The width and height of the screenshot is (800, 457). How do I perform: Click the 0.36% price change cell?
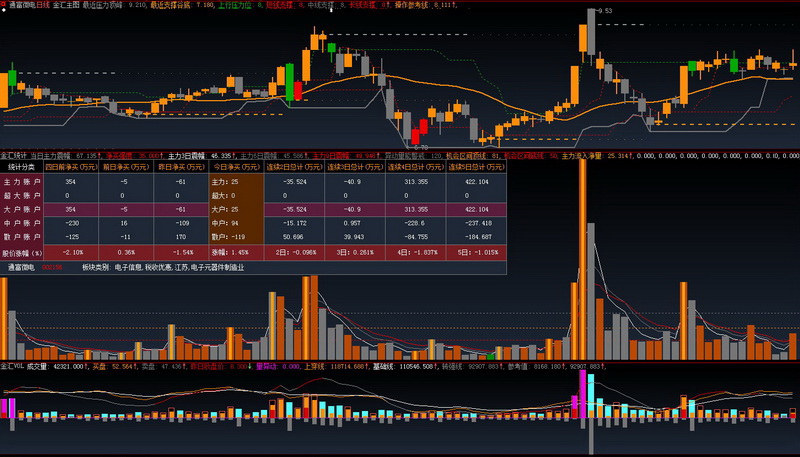tap(126, 252)
